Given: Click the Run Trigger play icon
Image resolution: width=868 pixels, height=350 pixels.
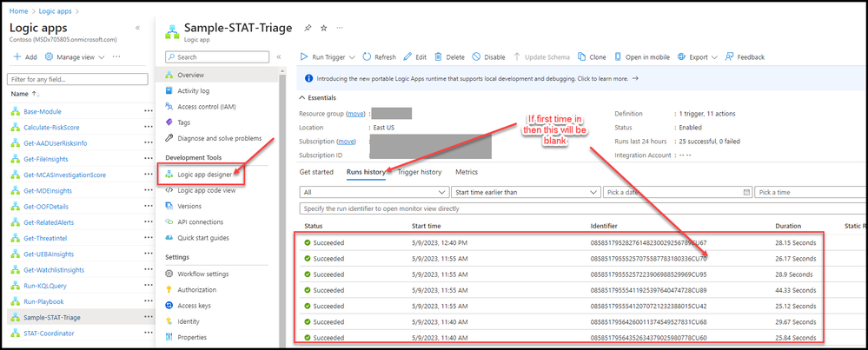Looking at the screenshot, I should click(304, 57).
